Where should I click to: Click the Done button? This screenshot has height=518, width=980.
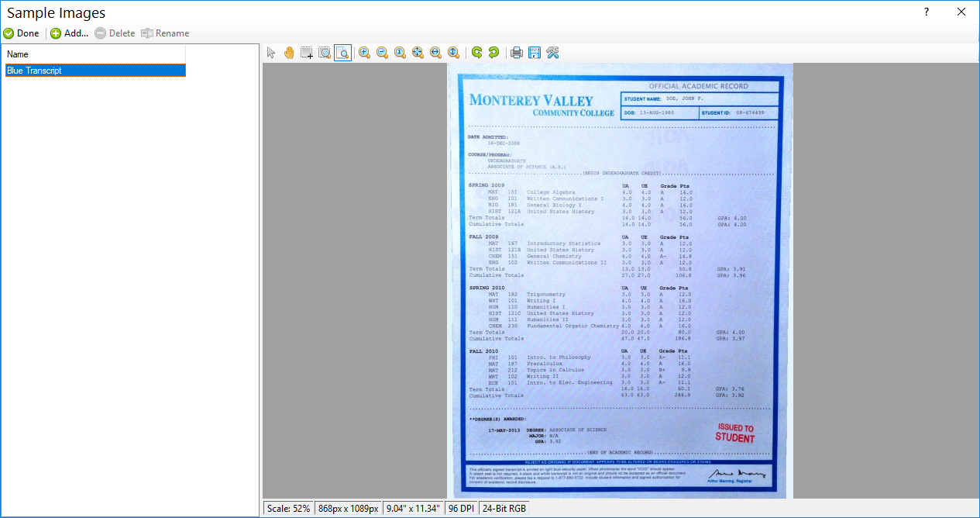(x=21, y=33)
